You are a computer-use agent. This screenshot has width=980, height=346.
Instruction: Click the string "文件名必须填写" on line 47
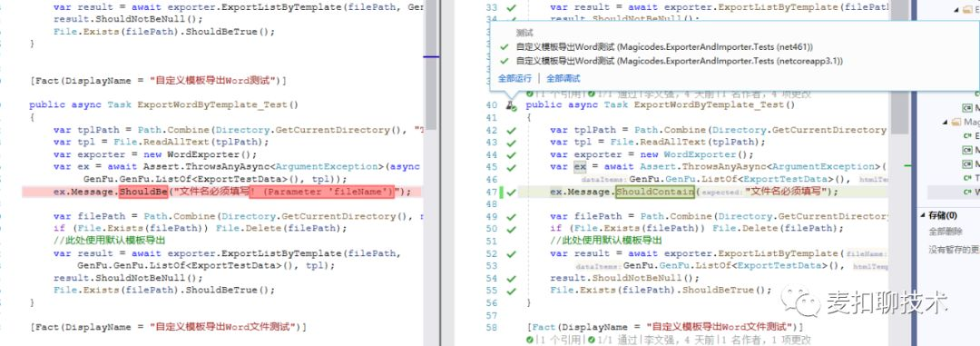pos(786,192)
